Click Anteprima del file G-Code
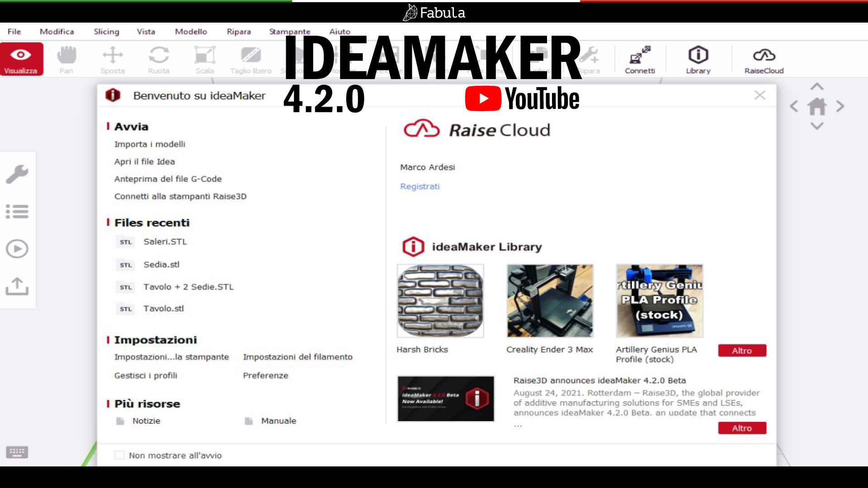Image resolution: width=868 pixels, height=488 pixels. 168,179
